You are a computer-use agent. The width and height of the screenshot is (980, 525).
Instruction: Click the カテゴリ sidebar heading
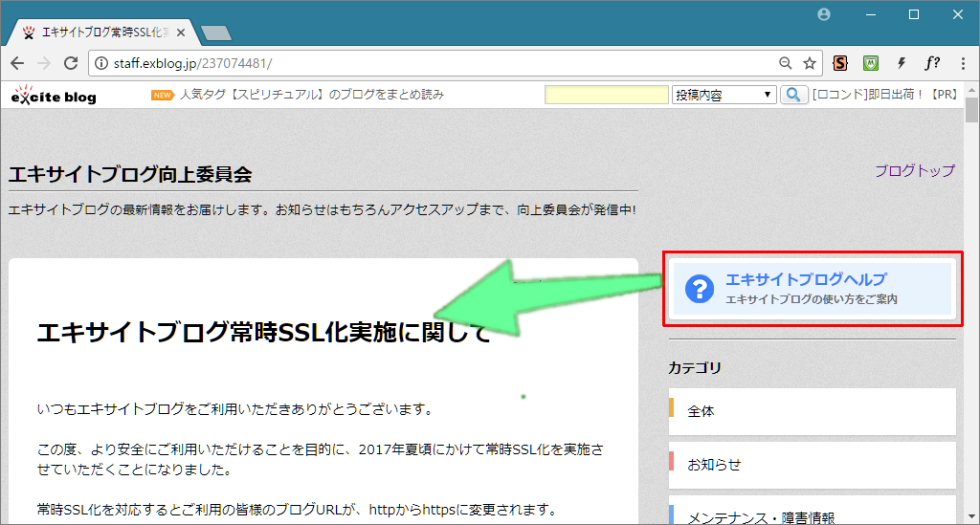coord(695,368)
